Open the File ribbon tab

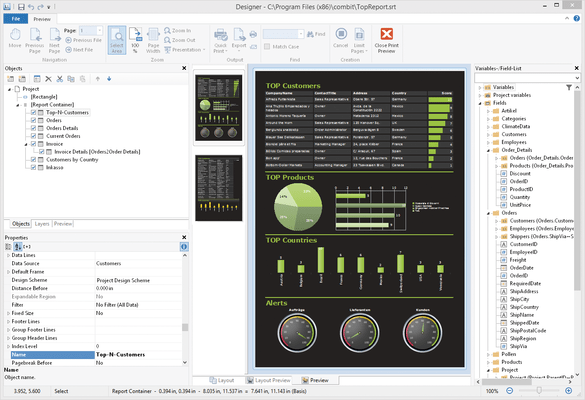(16, 19)
